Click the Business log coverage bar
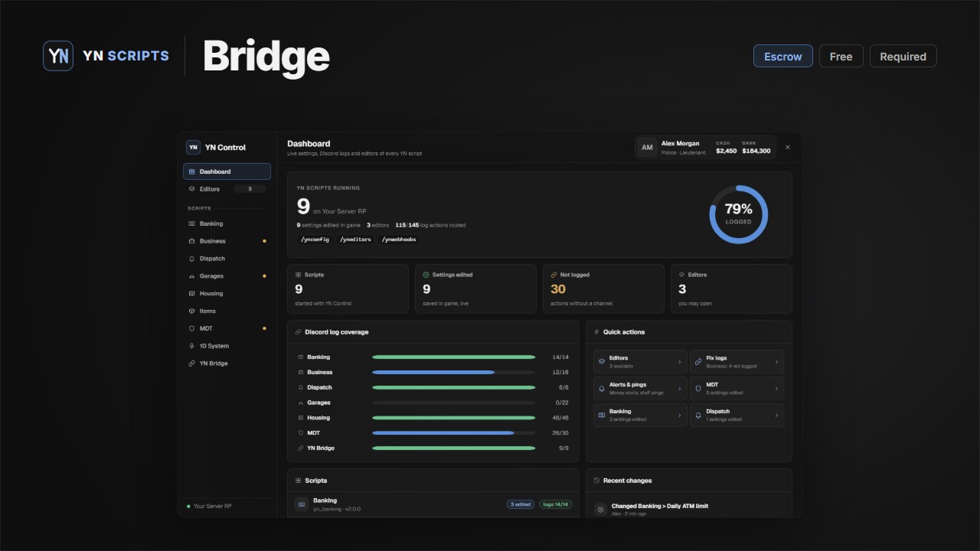 click(x=453, y=372)
